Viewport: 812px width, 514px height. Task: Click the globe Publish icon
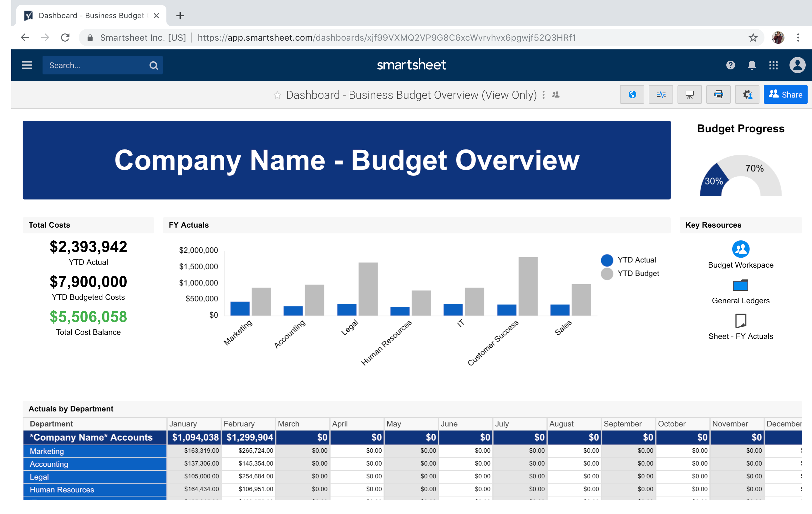(x=632, y=95)
